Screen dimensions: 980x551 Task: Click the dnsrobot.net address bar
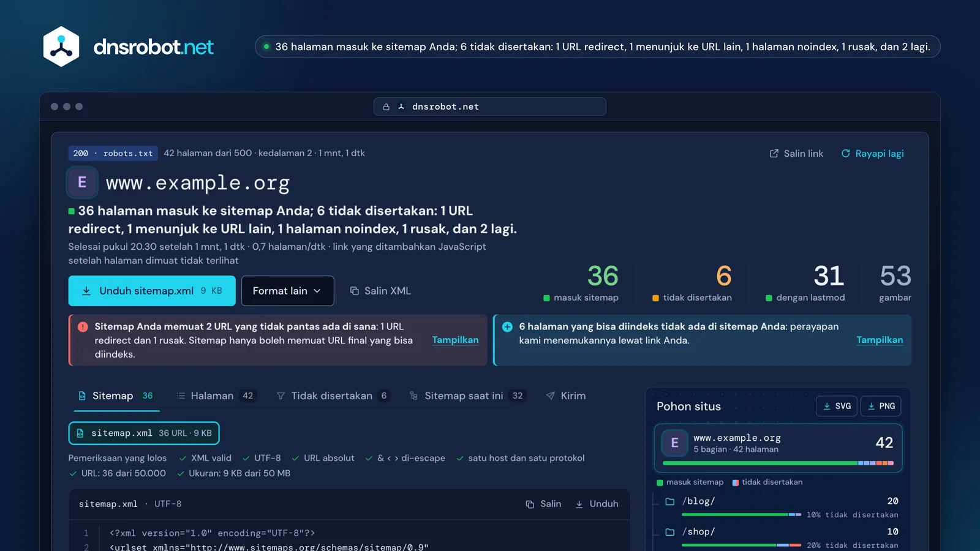(x=490, y=107)
